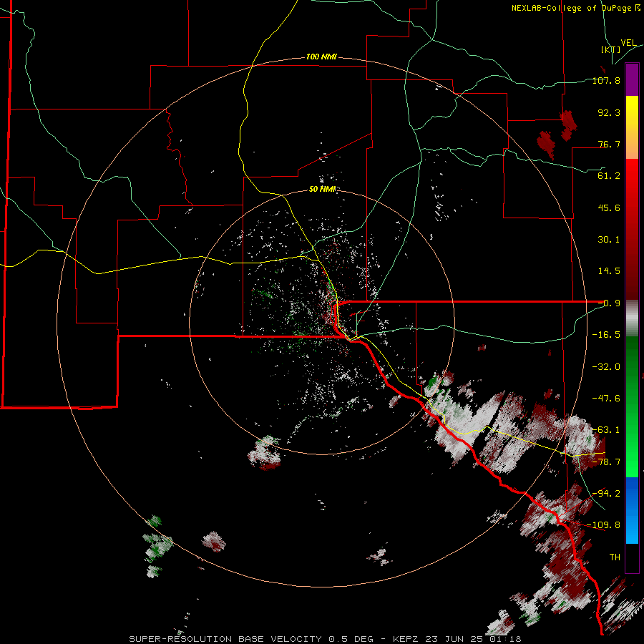Viewport: 644px width, 644px height.
Task: Select the 107.8 value on velocity scale
Action: pyautogui.click(x=606, y=80)
